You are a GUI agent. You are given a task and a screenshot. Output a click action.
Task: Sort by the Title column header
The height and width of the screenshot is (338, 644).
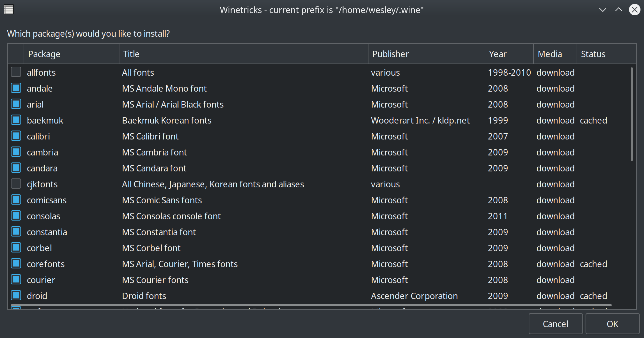[243, 54]
